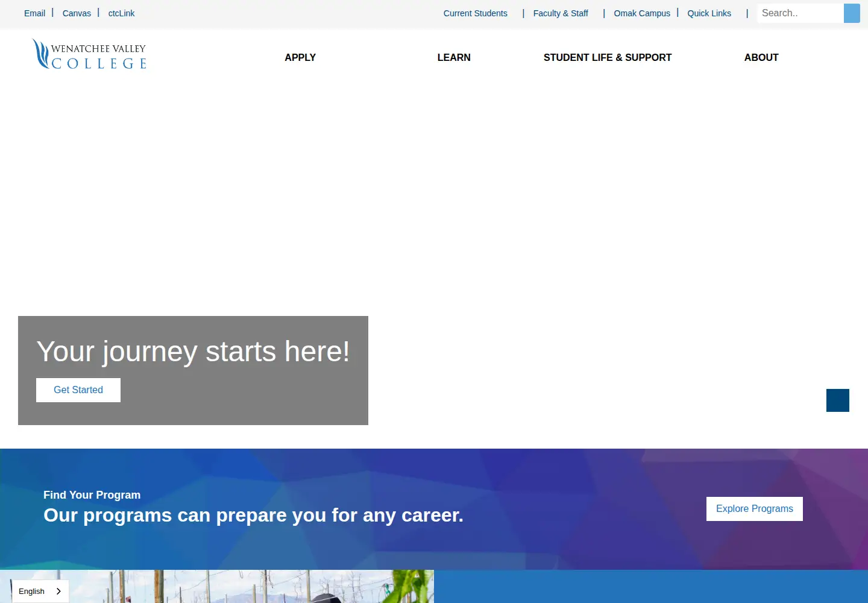Open the STUDENT LIFE & SUPPORT menu

pyautogui.click(x=608, y=57)
